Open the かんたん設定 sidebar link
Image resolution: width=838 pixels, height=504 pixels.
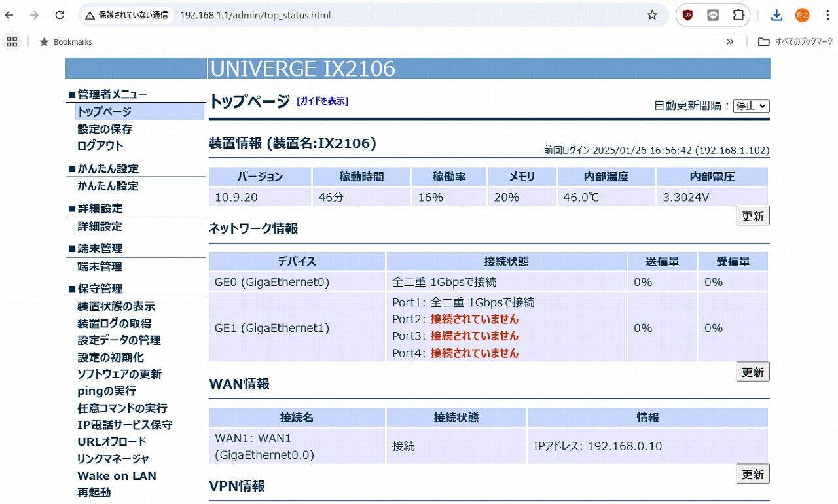tap(108, 186)
